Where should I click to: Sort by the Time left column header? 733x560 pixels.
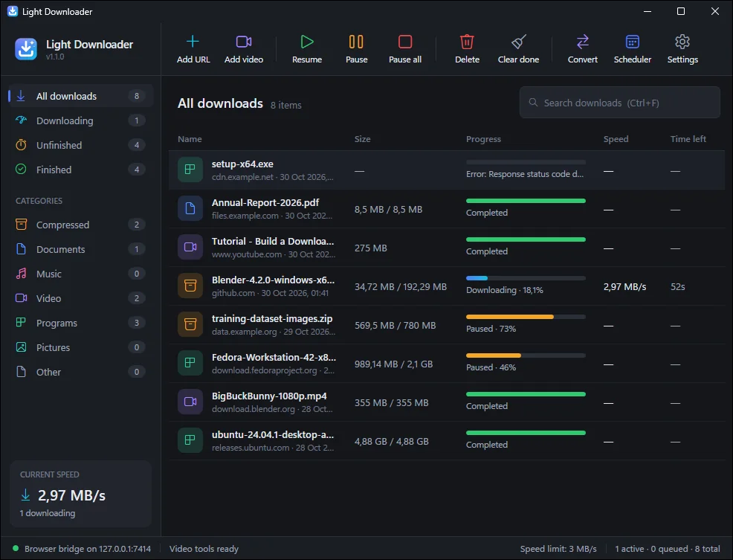[x=688, y=139]
